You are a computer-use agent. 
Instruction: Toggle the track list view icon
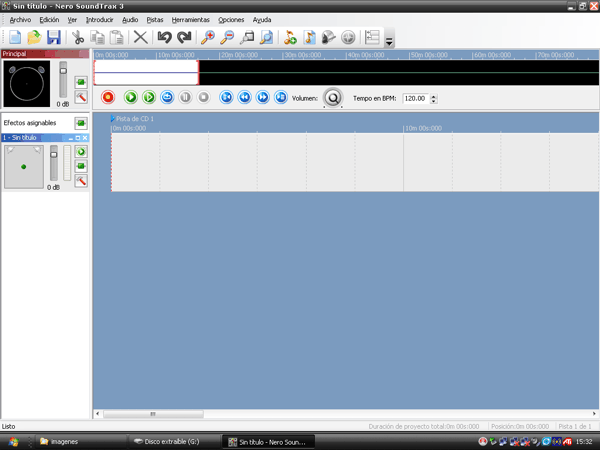coord(372,38)
